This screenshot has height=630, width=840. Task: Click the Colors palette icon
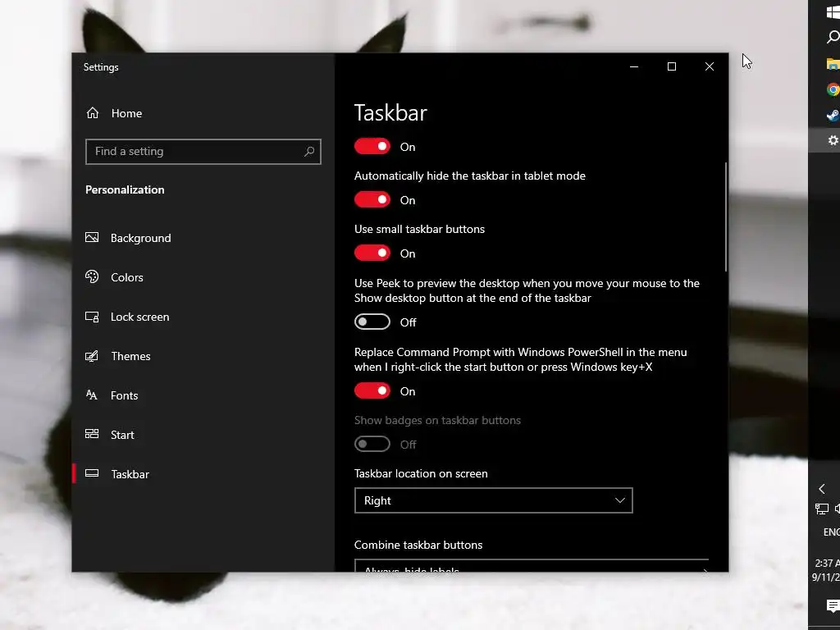92,277
